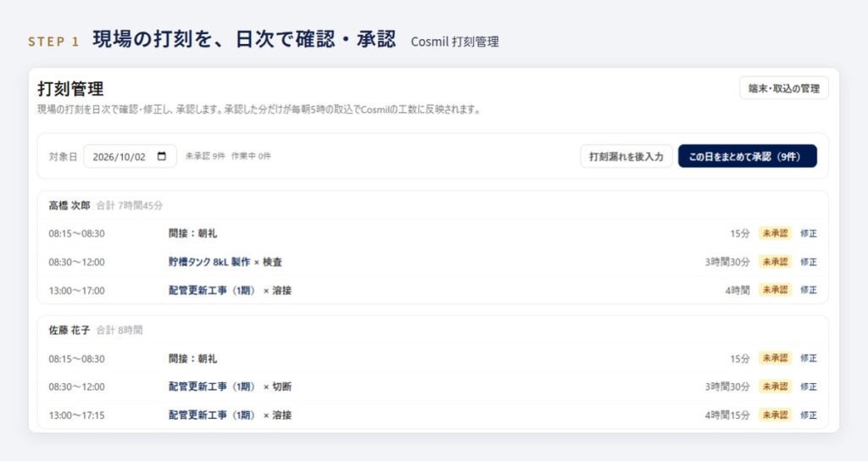Select the name 佐藤 花子
The width and height of the screenshot is (868, 462).
click(70, 331)
